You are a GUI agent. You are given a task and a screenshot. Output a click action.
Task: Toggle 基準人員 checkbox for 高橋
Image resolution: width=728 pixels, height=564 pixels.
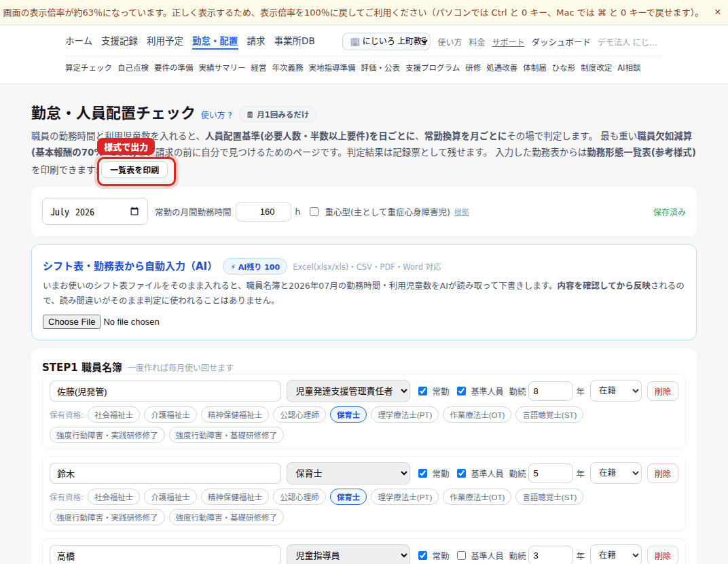(x=461, y=556)
